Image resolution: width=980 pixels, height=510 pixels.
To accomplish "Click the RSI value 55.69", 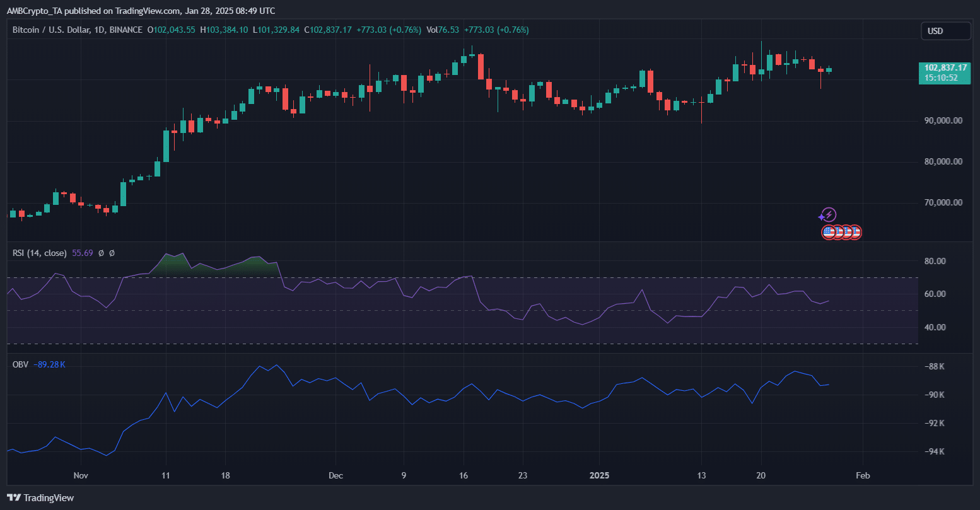I will 83,253.
